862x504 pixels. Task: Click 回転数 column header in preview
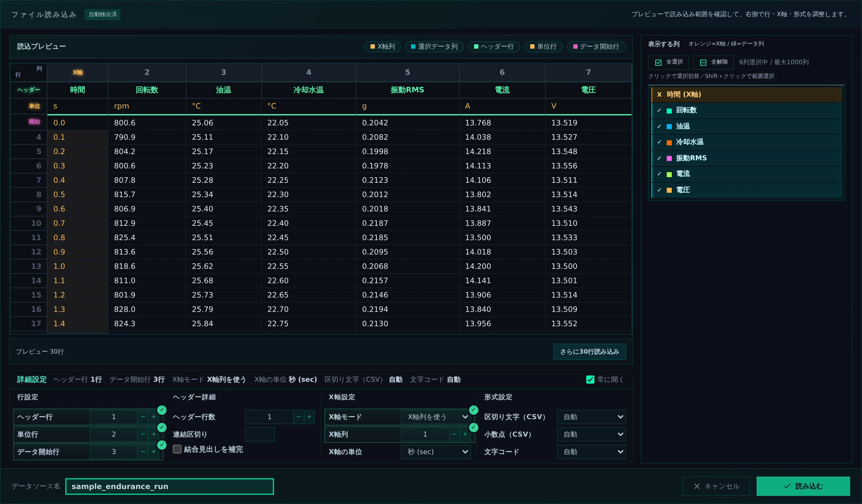147,90
